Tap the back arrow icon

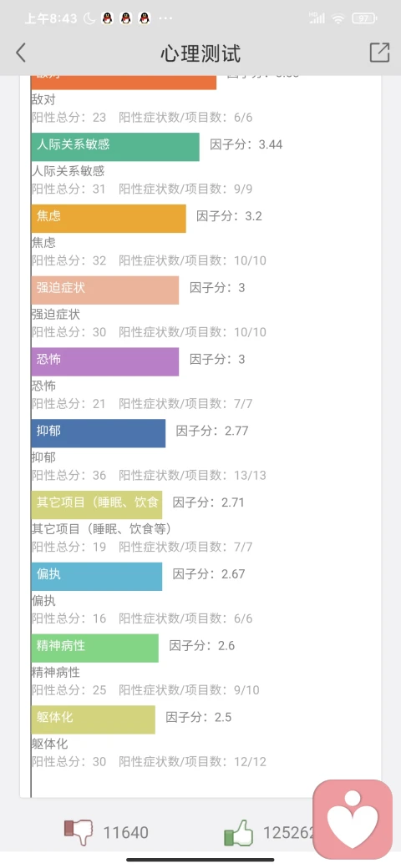click(x=21, y=53)
